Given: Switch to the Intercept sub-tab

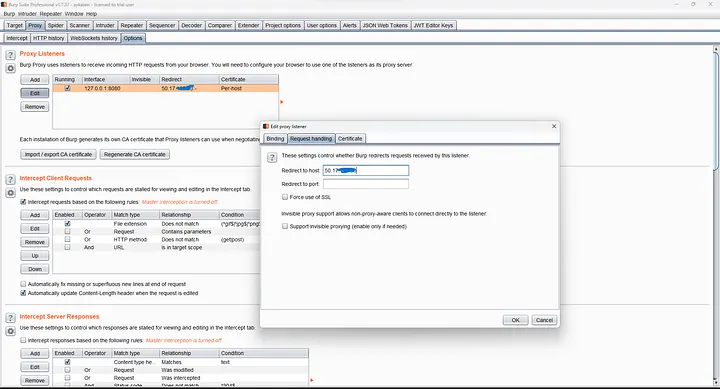Looking at the screenshot, I should pos(17,38).
